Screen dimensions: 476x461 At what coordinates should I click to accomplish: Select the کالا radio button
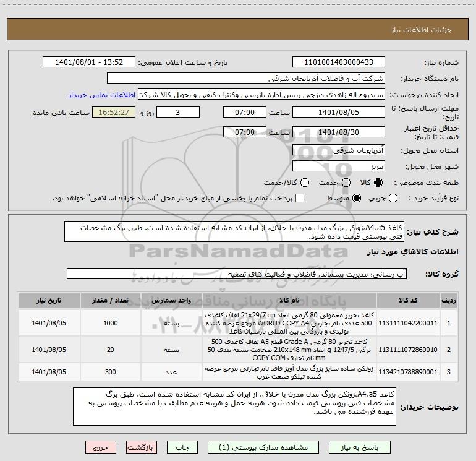pyautogui.click(x=378, y=183)
